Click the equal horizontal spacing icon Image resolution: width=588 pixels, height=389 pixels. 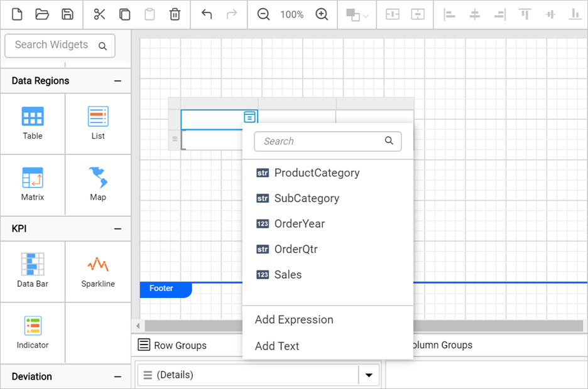pos(393,14)
